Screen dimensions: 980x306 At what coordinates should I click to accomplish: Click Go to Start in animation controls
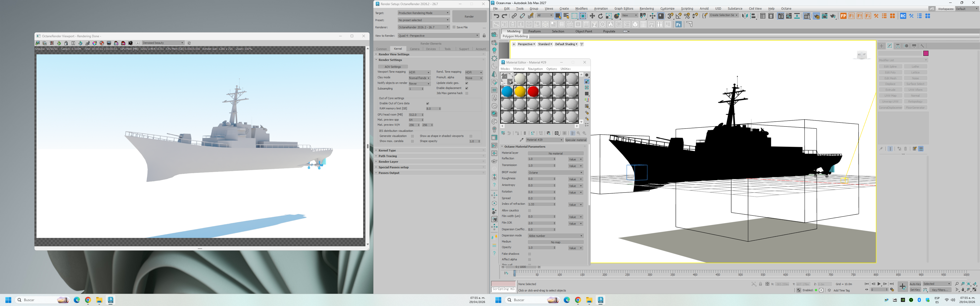[x=867, y=284]
